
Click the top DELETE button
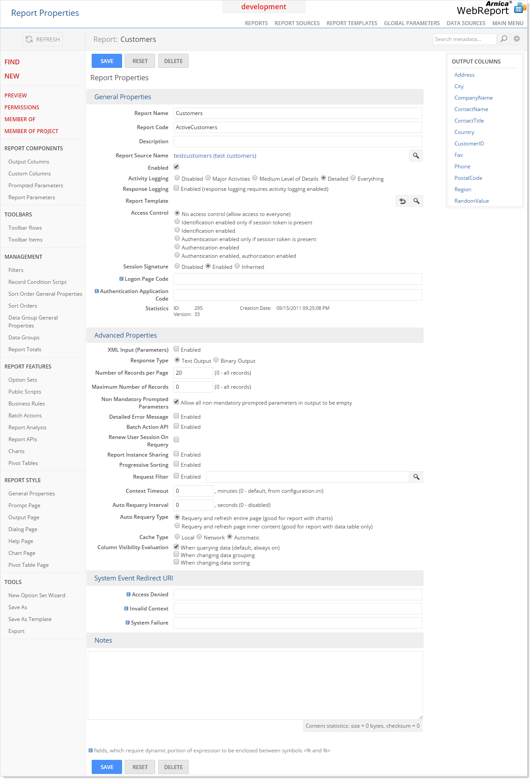(173, 61)
